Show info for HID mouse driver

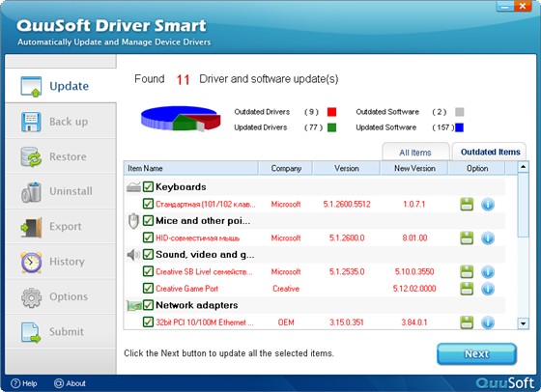(488, 238)
